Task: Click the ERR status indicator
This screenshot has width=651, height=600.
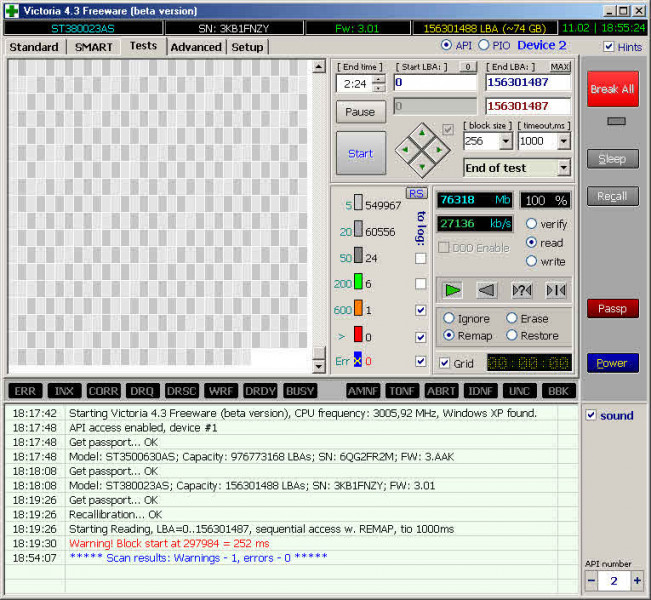Action: 25,391
